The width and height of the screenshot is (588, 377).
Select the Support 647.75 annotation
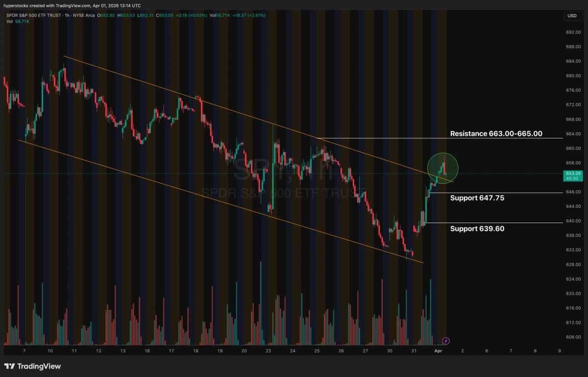(x=478, y=198)
